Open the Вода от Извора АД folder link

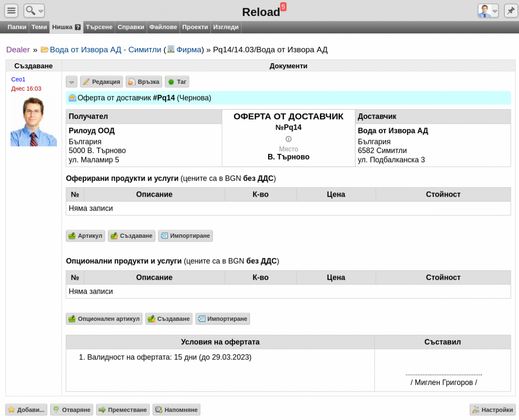[105, 50]
